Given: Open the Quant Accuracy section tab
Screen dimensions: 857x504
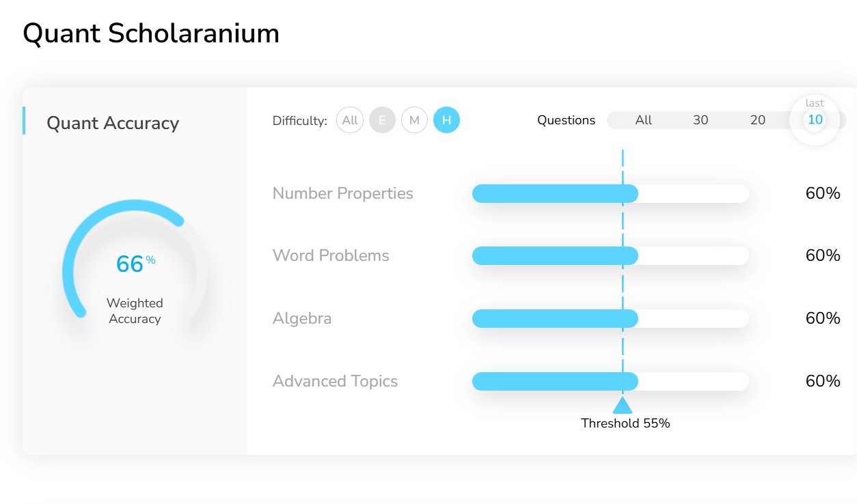Looking at the screenshot, I should pyautogui.click(x=113, y=123).
